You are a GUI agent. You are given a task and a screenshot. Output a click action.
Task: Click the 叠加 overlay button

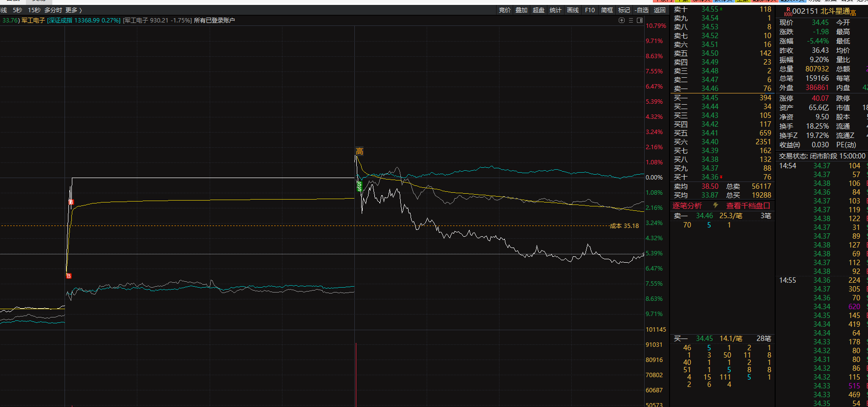coord(521,10)
